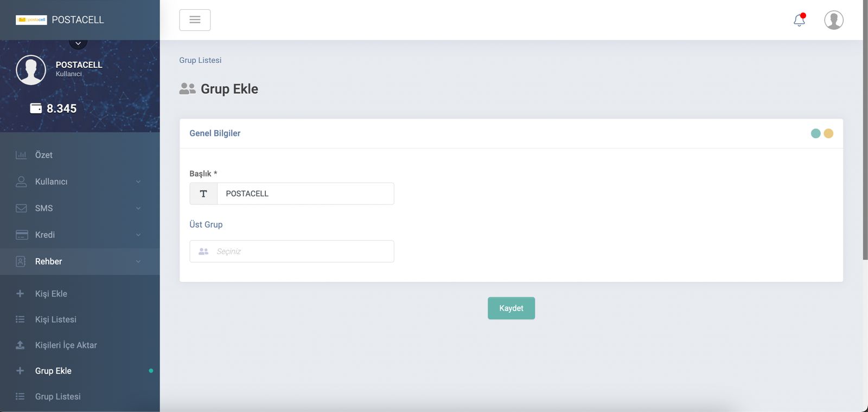The width and height of the screenshot is (868, 412).
Task: Collapse Rehber chevron arrow
Action: (138, 261)
